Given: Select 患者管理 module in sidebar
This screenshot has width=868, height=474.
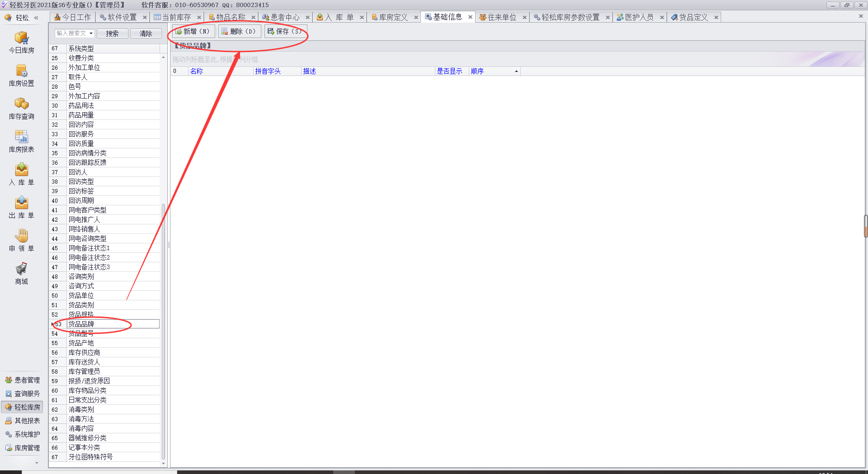Looking at the screenshot, I should point(22,380).
